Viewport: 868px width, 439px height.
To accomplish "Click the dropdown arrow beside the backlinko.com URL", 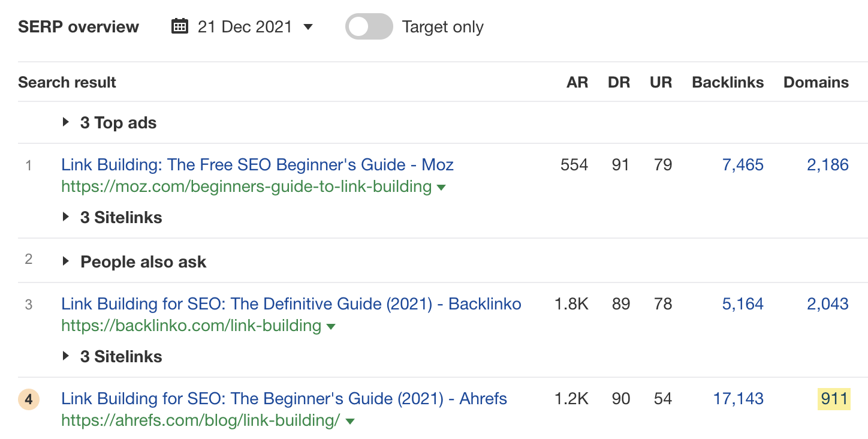I will [x=331, y=327].
